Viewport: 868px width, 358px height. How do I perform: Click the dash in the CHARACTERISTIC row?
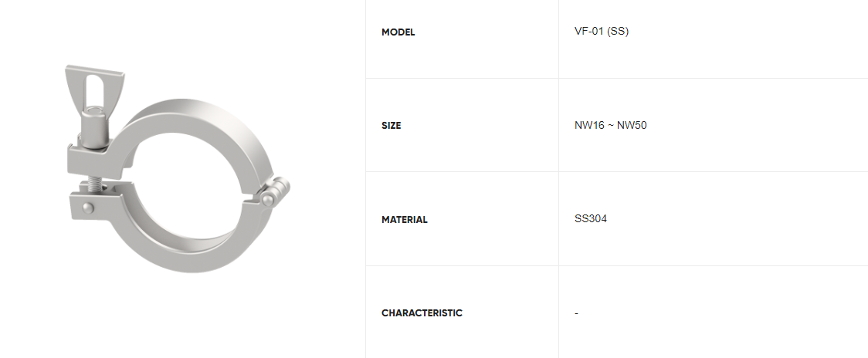[576, 313]
